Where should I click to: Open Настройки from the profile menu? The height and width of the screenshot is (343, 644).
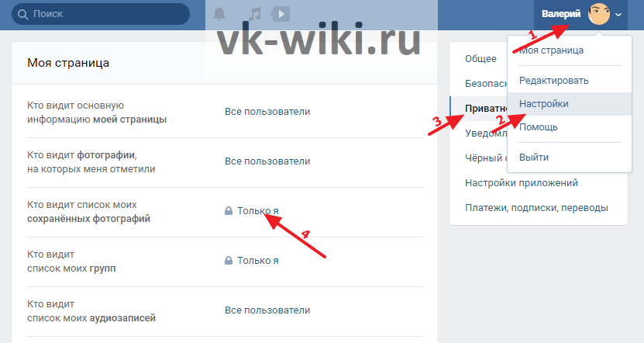click(570, 104)
